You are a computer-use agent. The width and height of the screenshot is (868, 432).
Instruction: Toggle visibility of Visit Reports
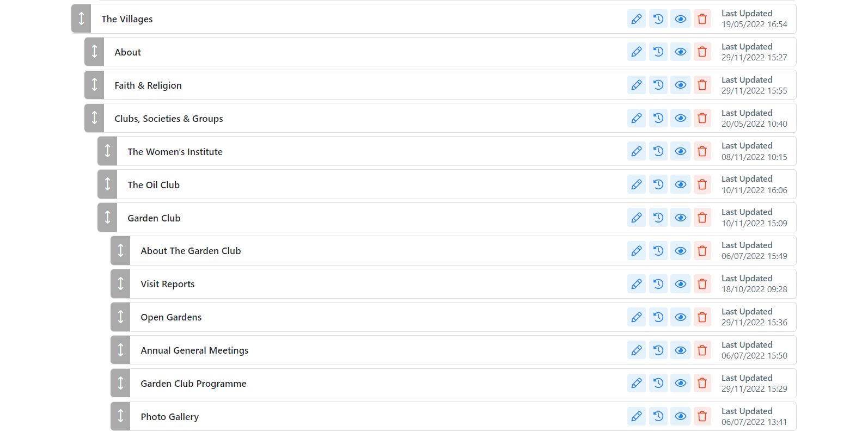click(680, 284)
